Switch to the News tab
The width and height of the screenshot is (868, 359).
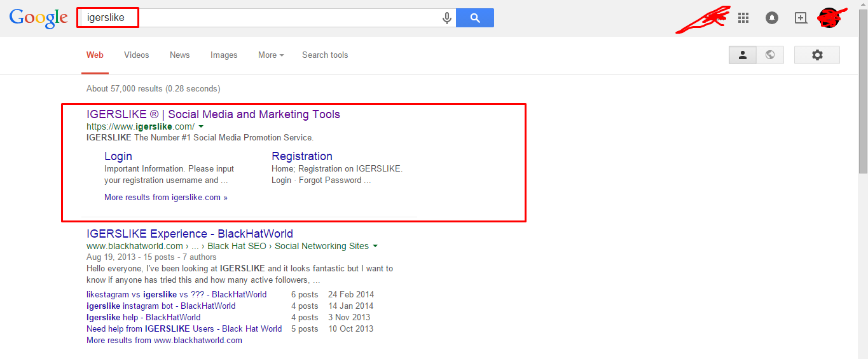(x=180, y=55)
